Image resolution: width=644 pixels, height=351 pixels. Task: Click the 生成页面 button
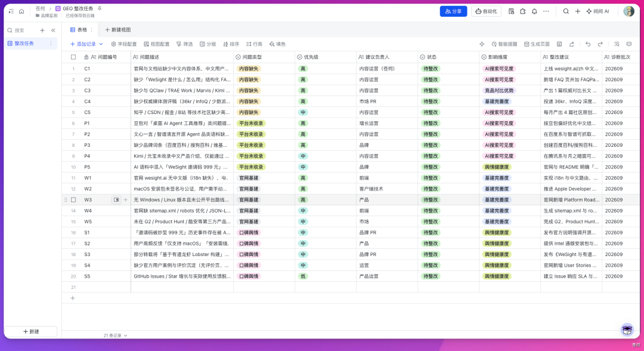tap(537, 44)
